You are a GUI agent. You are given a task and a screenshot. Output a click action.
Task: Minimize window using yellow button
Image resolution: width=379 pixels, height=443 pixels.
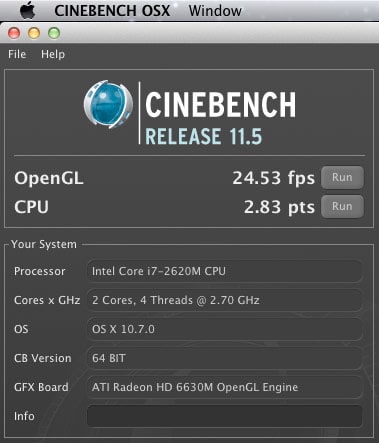tap(34, 33)
